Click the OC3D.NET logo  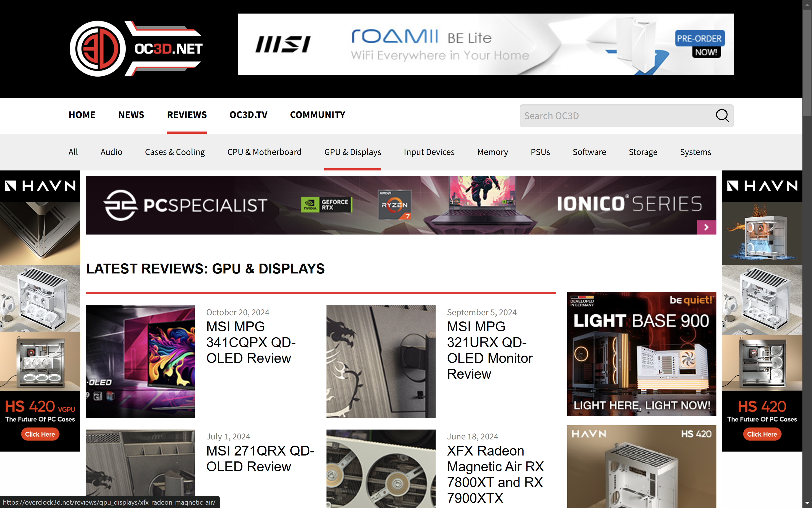136,49
